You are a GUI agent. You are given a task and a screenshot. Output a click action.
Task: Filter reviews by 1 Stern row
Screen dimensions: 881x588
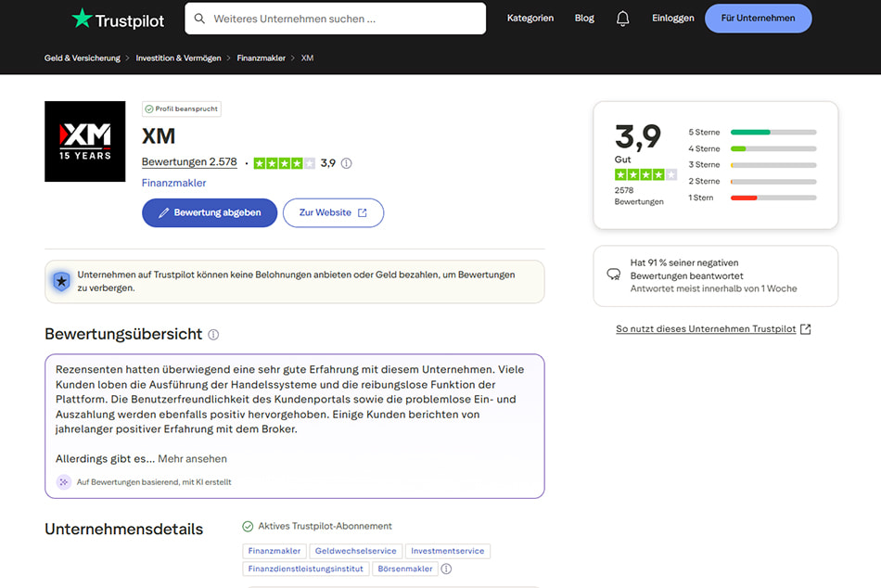tap(752, 198)
